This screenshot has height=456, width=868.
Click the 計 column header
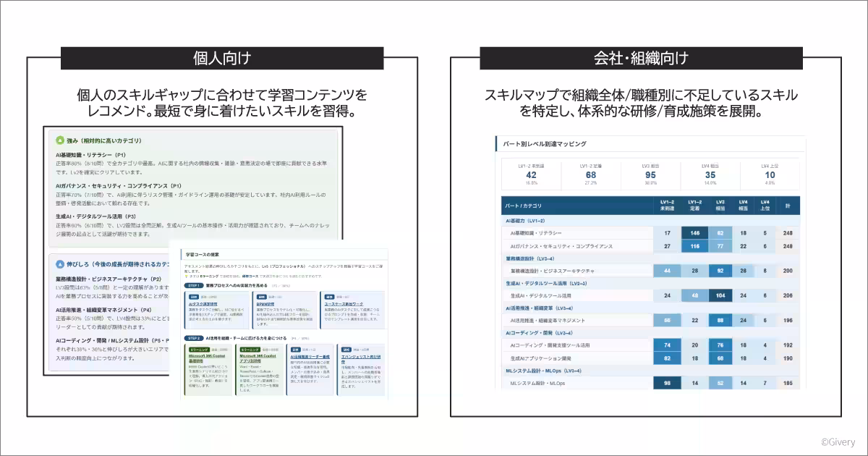tap(788, 206)
